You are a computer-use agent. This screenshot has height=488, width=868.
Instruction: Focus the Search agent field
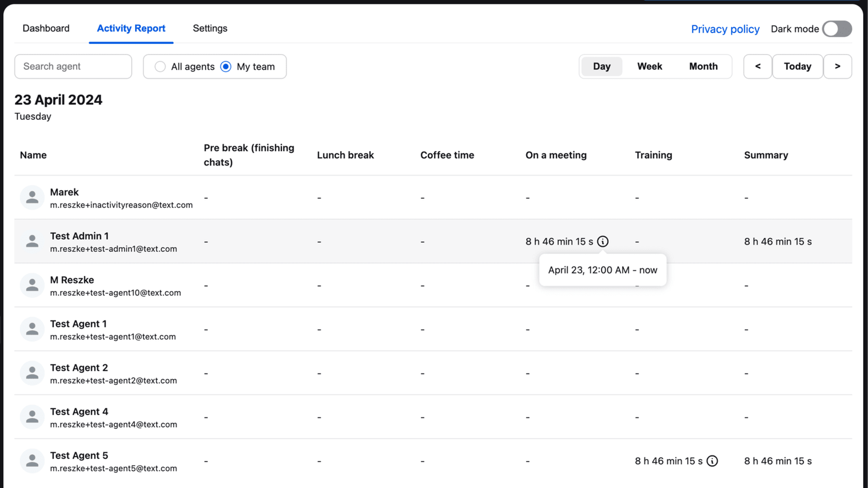(x=73, y=66)
